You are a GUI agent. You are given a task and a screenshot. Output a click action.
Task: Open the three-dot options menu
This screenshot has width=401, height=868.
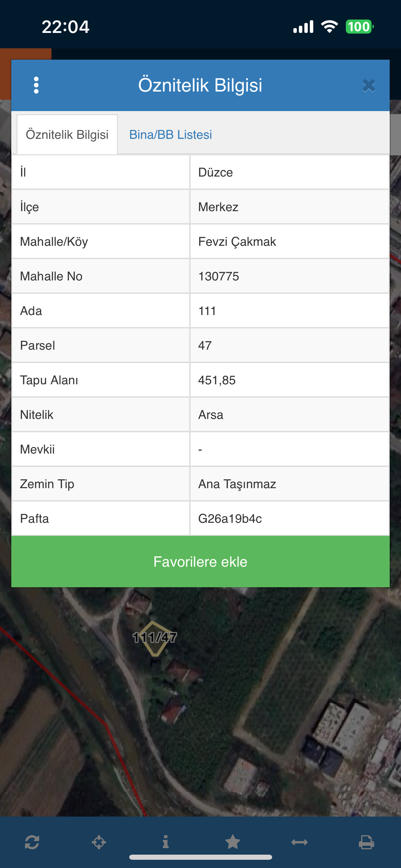(x=36, y=85)
